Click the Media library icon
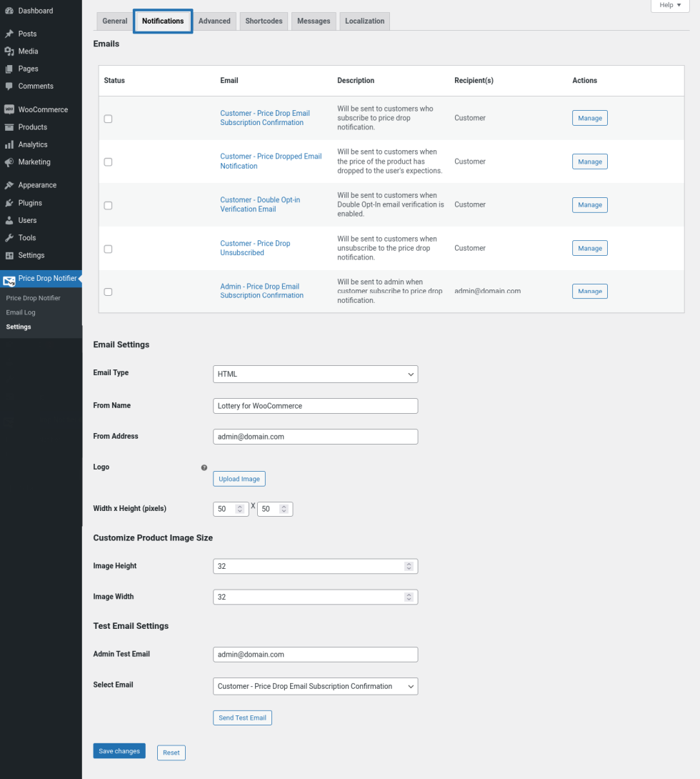Image resolution: width=700 pixels, height=779 pixels. point(9,51)
